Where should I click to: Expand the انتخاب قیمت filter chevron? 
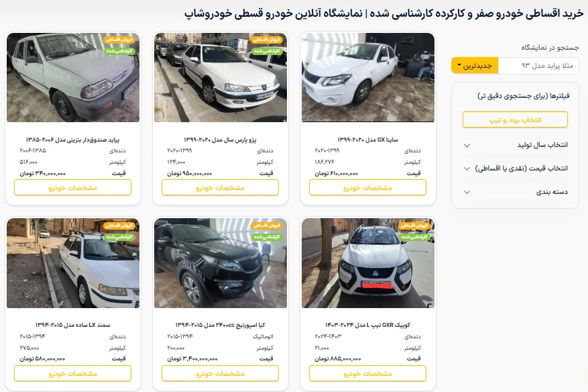coord(467,168)
